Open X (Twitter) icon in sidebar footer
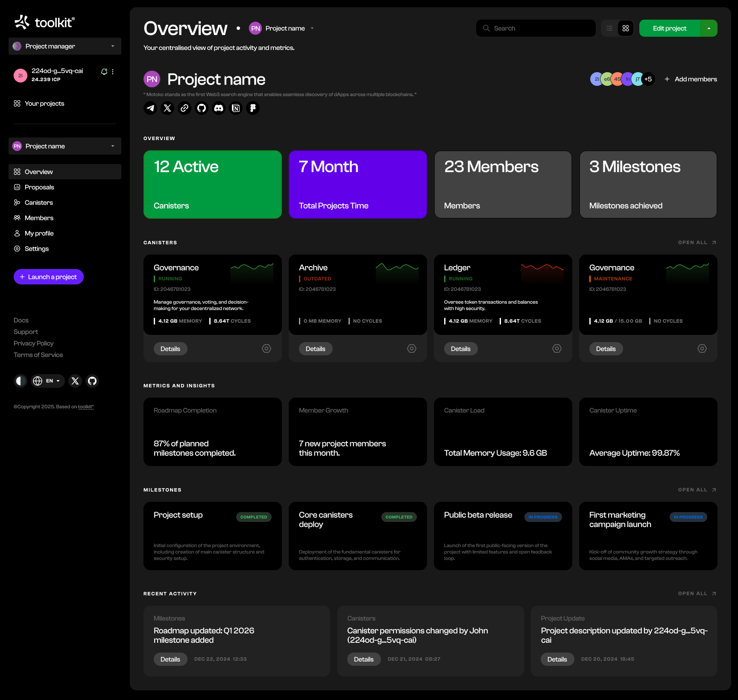The width and height of the screenshot is (738, 700). pyautogui.click(x=75, y=381)
